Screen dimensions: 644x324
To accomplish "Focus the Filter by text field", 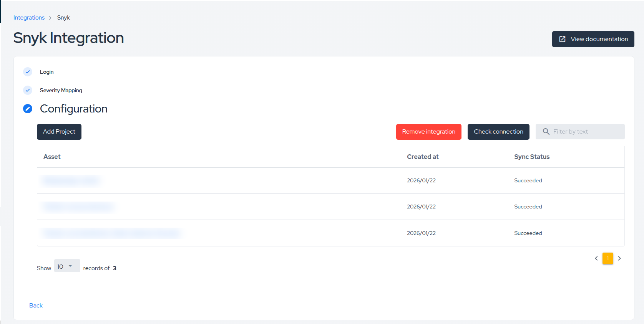I will pos(580,132).
